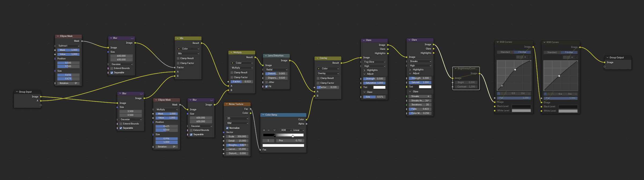Open fBM noise type dropdown
Image resolution: width=644 pixels, height=180 pixels.
(237, 123)
